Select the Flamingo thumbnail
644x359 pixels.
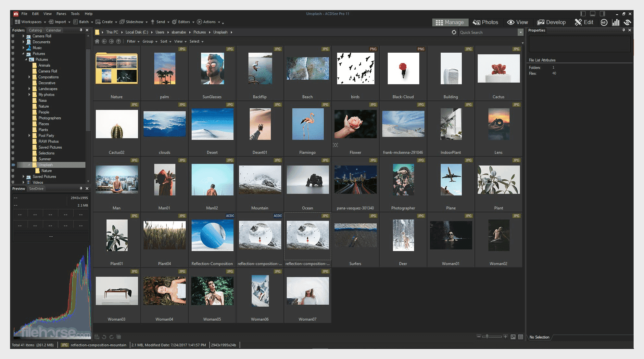coord(308,128)
